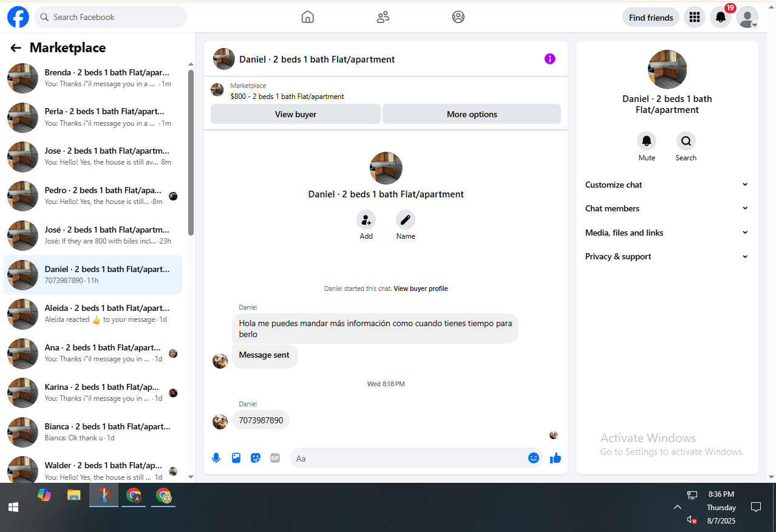Click Daniel's phone number message 7073987890

pos(261,420)
